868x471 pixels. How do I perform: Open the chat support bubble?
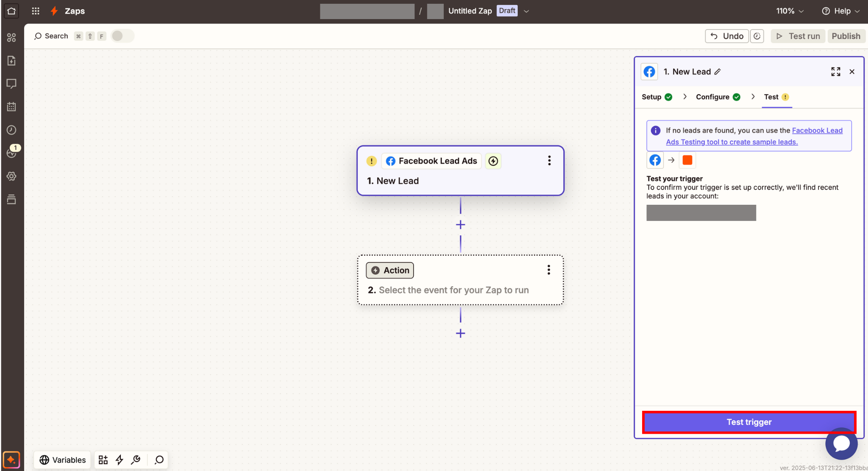tap(841, 443)
